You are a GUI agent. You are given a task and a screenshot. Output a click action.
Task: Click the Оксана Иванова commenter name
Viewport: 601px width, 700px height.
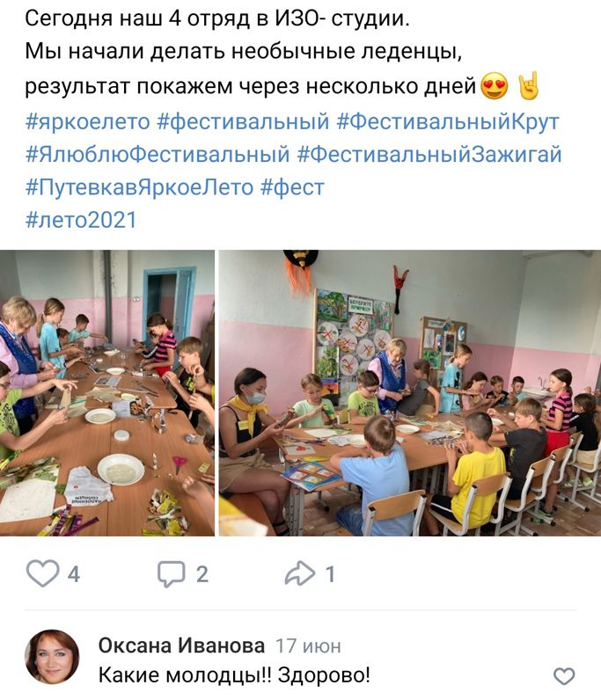(181, 645)
